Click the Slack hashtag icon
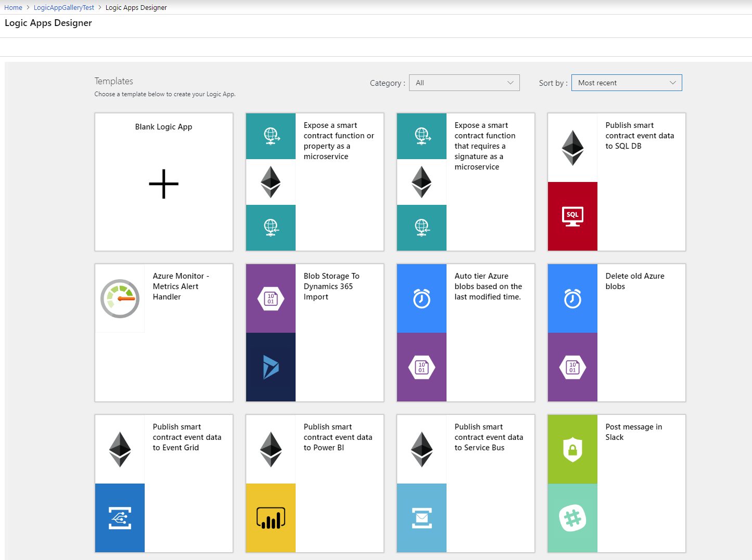This screenshot has height=560, width=752. click(572, 517)
